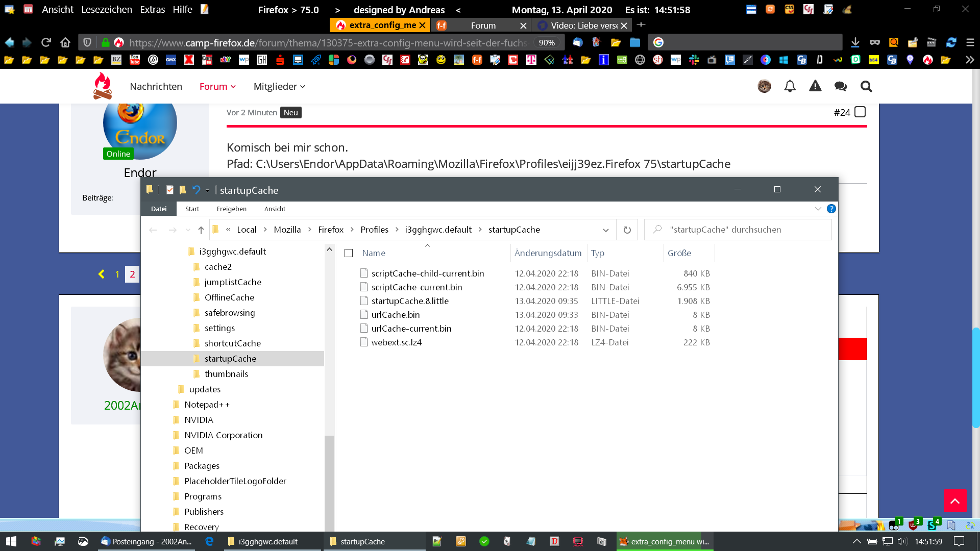
Task: Expand the Explorer address bar history dropdown
Action: 605,230
